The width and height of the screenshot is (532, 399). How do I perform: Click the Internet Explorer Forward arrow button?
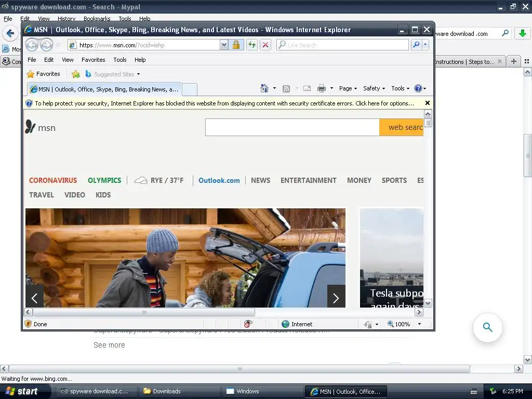[46, 45]
